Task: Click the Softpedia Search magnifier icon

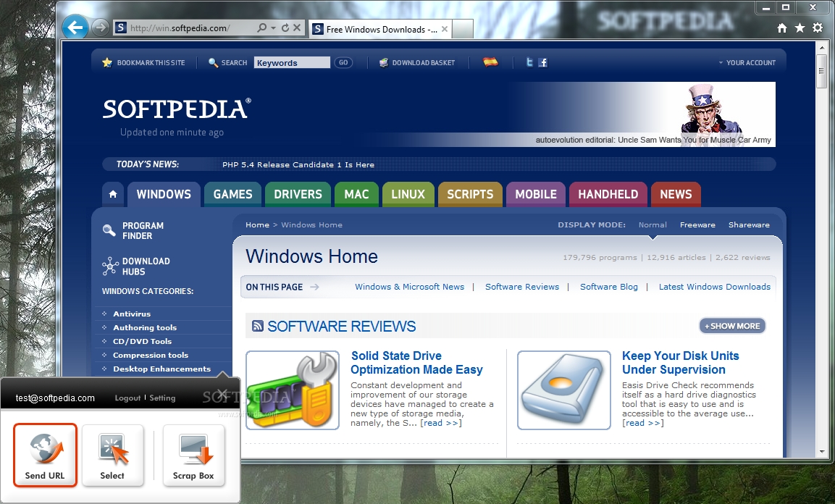Action: click(213, 63)
